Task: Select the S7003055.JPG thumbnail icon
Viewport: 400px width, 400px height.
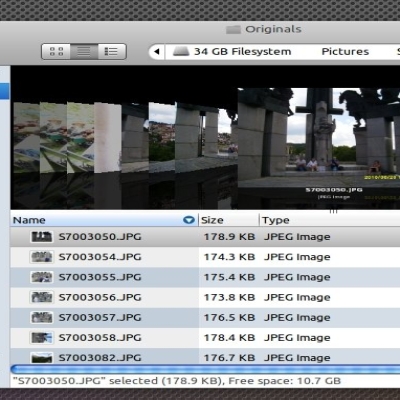Action: pyautogui.click(x=41, y=277)
